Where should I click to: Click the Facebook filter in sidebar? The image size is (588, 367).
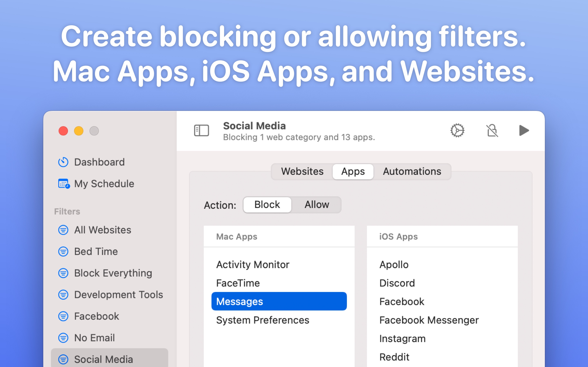[x=96, y=316]
